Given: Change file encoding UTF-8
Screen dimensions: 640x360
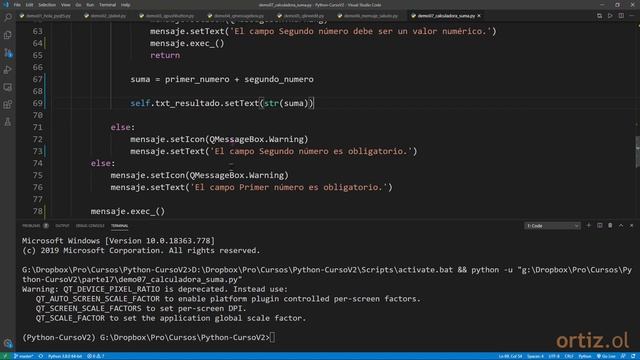Looking at the screenshot, I should (x=554, y=356).
